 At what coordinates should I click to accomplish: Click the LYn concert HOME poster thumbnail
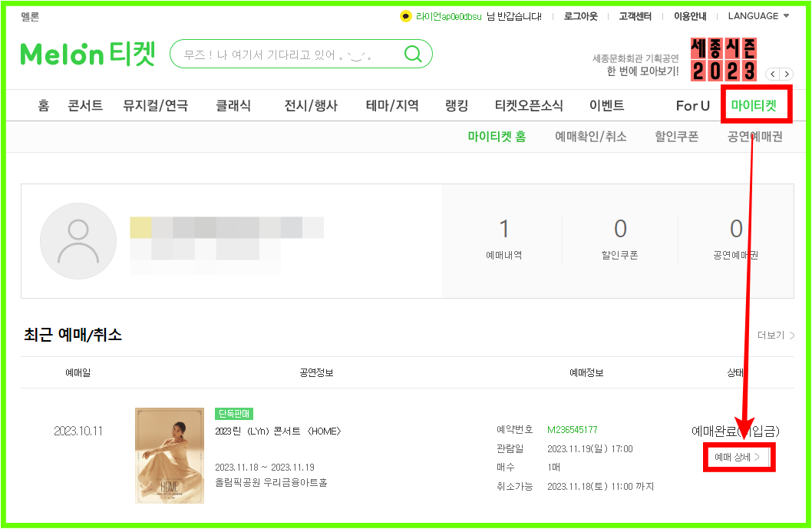click(x=170, y=455)
